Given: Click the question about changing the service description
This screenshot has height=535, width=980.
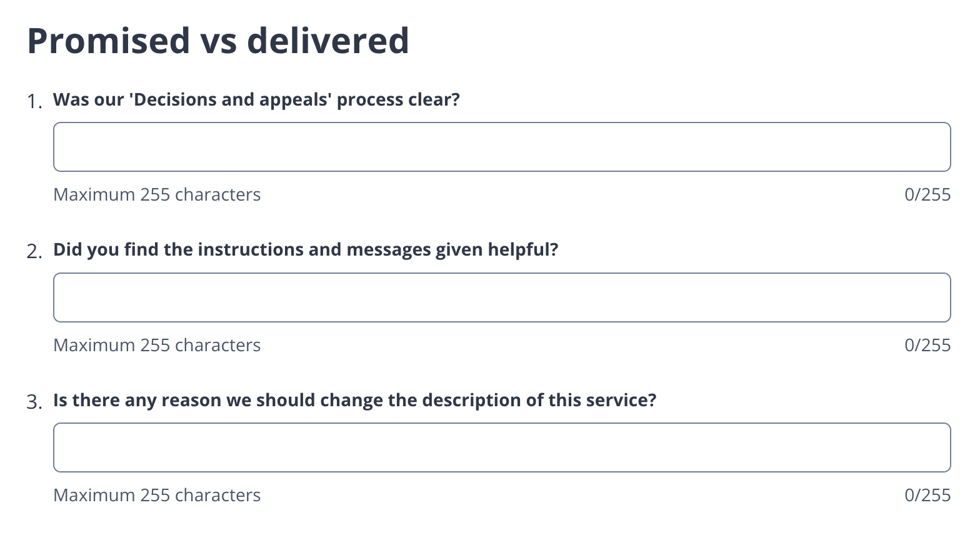Looking at the screenshot, I should pyautogui.click(x=354, y=399).
